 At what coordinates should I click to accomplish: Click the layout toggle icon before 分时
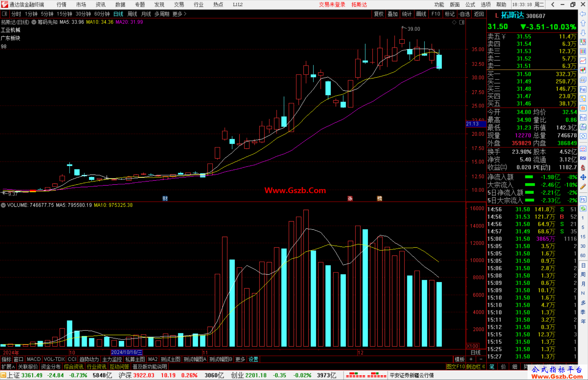coord(5,14)
